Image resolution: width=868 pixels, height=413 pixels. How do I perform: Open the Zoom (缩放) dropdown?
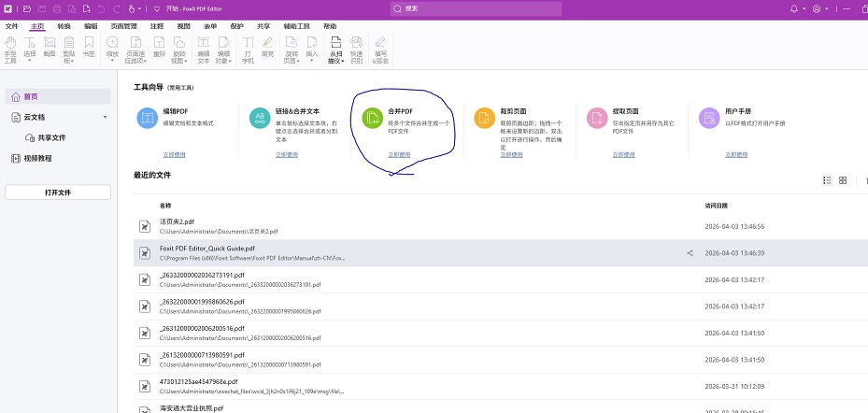[x=112, y=49]
